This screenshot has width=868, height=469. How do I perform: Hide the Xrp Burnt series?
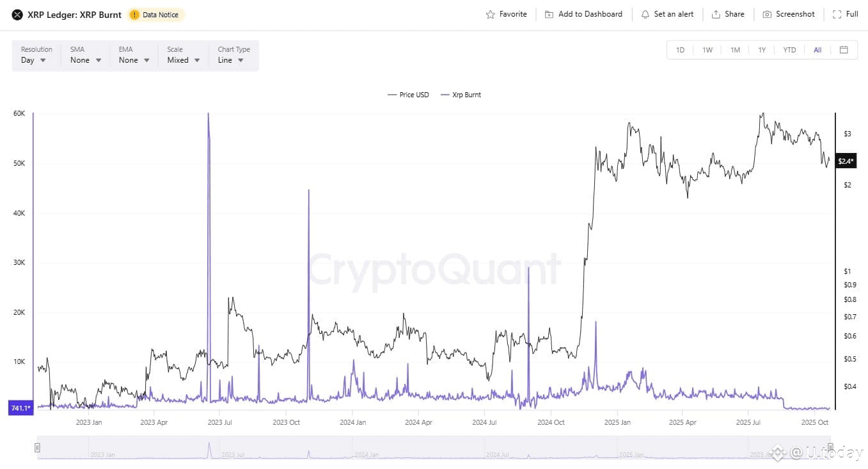point(461,94)
